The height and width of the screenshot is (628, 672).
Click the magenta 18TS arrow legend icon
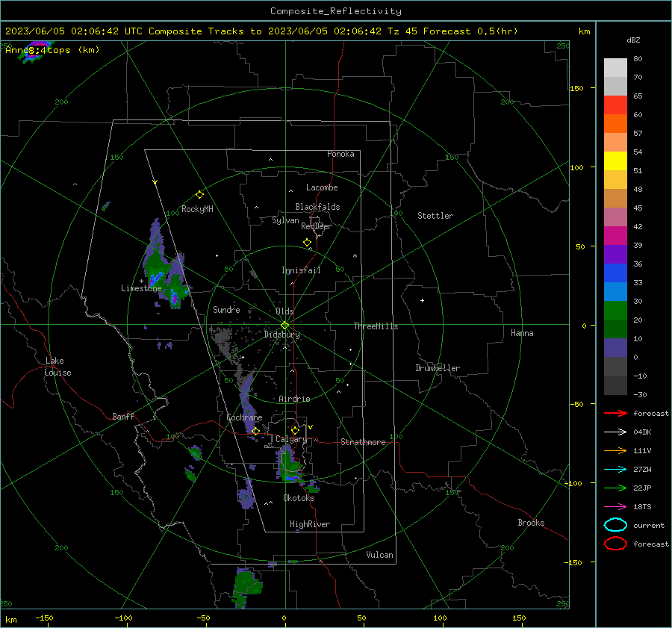(615, 507)
